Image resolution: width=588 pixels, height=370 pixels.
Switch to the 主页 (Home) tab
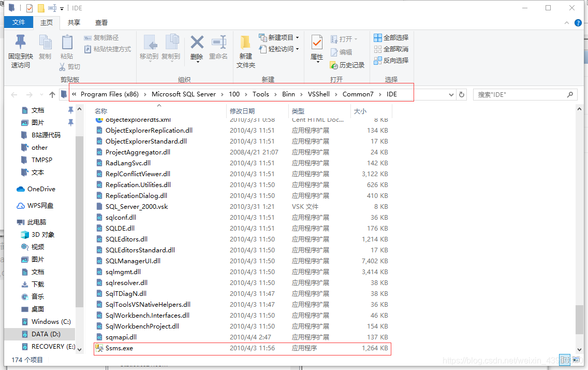[x=47, y=22]
